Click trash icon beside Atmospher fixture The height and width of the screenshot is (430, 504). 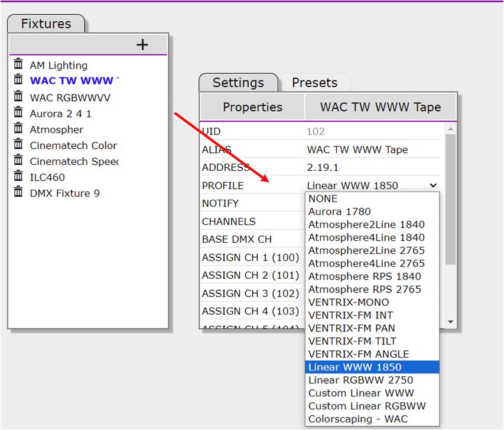click(x=18, y=128)
